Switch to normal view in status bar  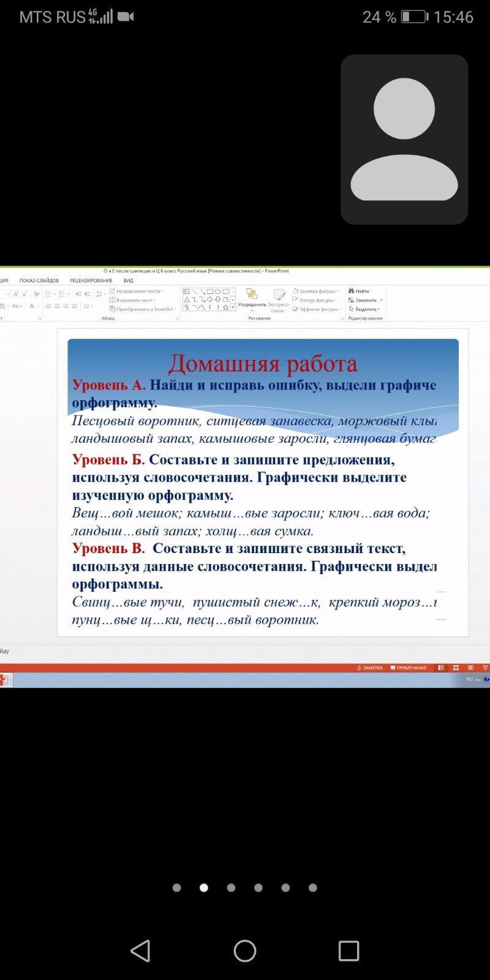pyautogui.click(x=441, y=668)
